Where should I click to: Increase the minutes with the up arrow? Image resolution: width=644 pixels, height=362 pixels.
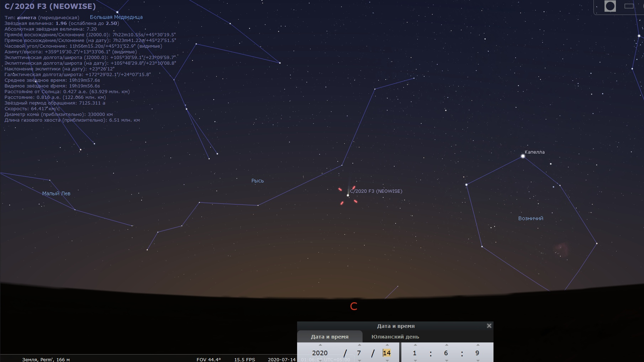coord(446,345)
